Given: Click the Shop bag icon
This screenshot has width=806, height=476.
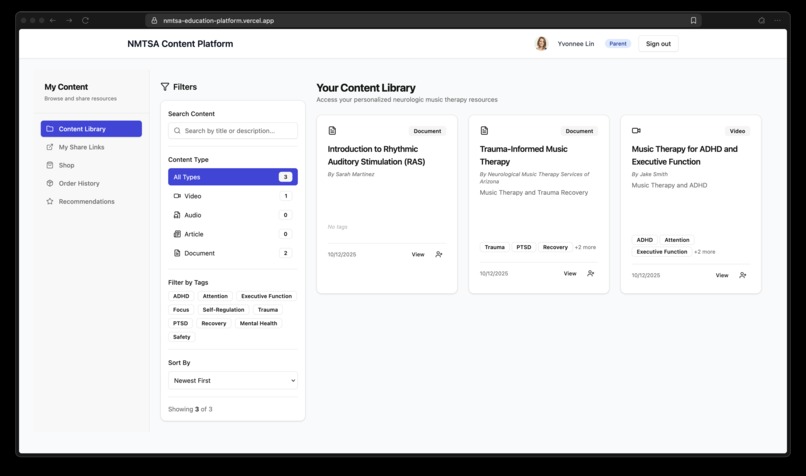Looking at the screenshot, I should 50,166.
